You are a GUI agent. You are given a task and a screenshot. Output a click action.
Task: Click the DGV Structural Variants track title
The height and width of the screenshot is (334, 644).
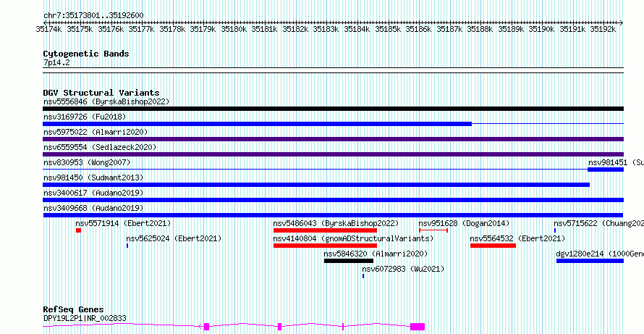101,93
